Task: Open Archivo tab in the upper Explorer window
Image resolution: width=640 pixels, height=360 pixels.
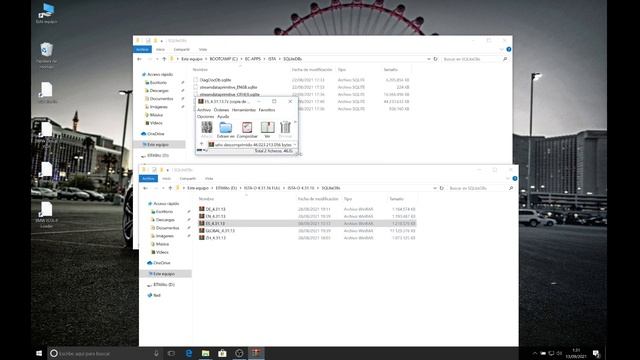Action: click(142, 49)
